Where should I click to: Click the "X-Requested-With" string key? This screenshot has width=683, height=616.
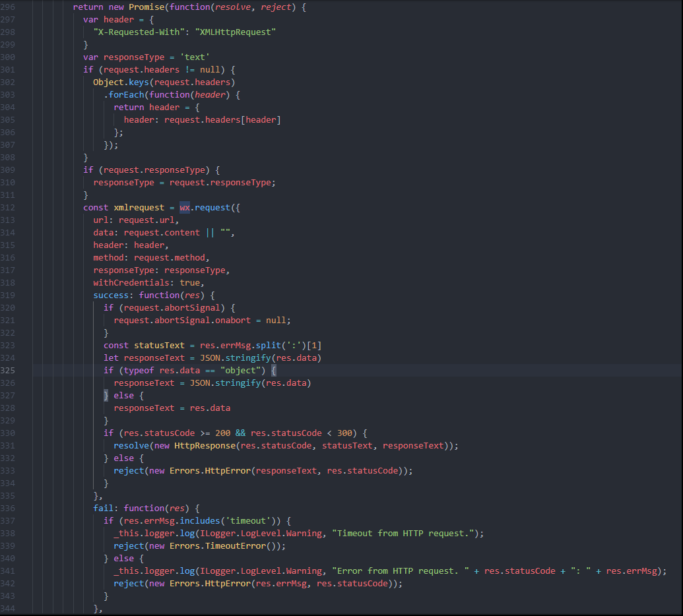pyautogui.click(x=139, y=32)
